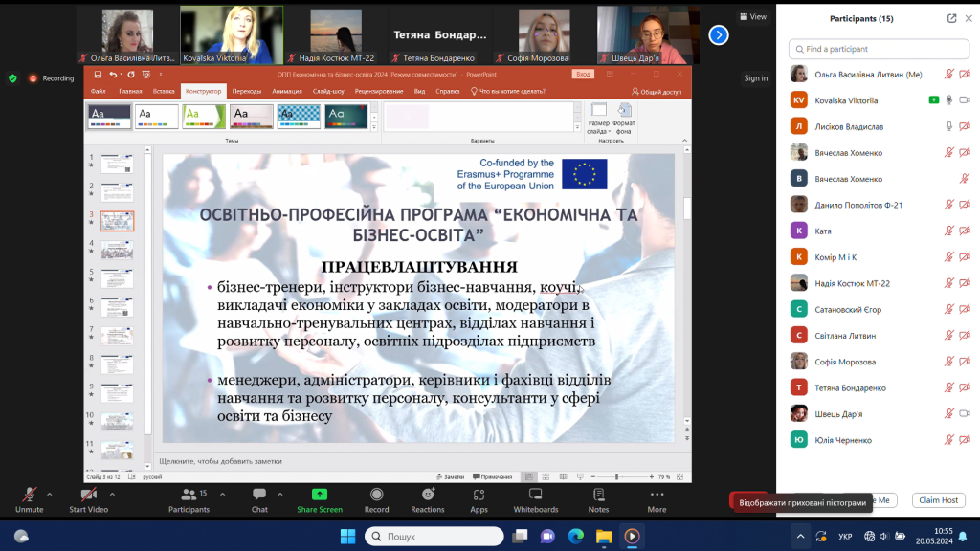Open video options arrow next to Start Video
980x551 pixels.
(112, 495)
